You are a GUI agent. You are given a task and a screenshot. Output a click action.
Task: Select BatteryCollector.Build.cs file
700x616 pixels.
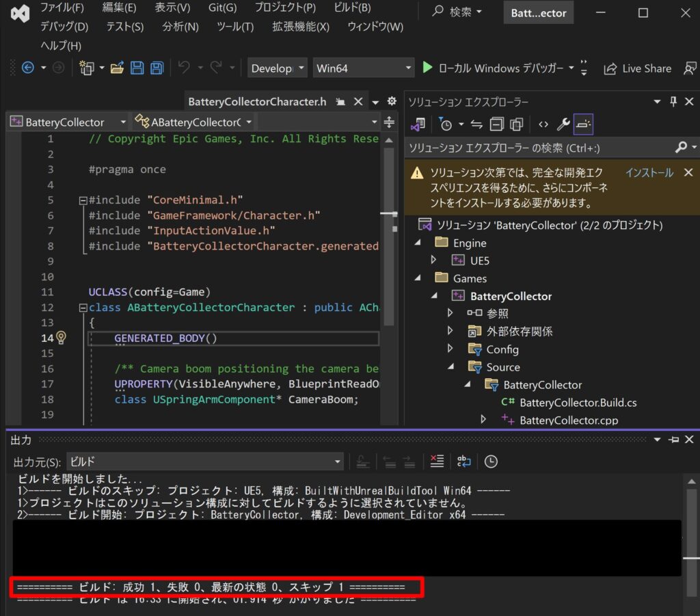coord(578,402)
